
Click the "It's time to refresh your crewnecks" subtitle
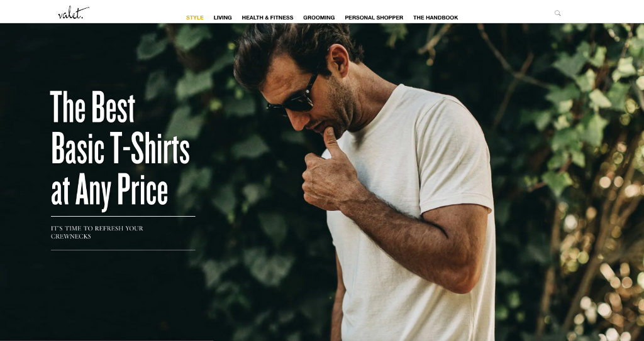coord(97,232)
